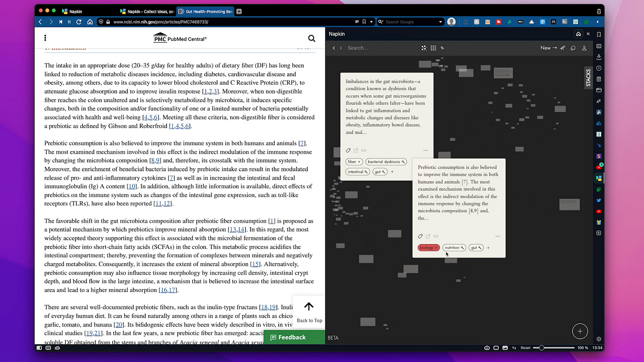The width and height of the screenshot is (644, 362).
Task: Close the Napkin side panel
Action: click(x=588, y=34)
